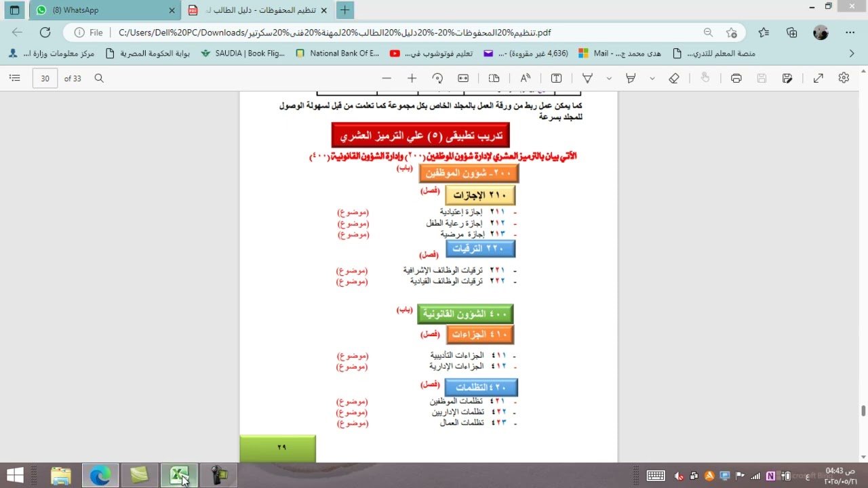
Task: Close the WhatsApp tab
Action: pyautogui.click(x=172, y=10)
